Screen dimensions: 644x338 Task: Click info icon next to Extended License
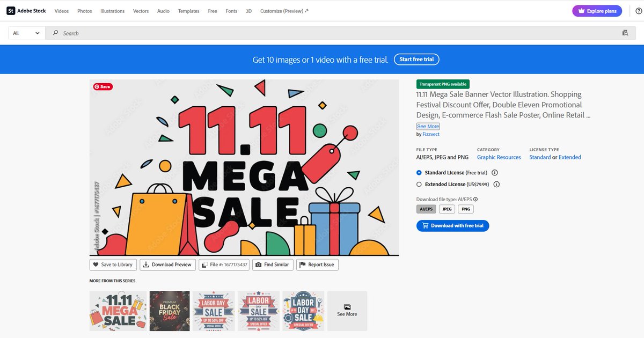(497, 184)
